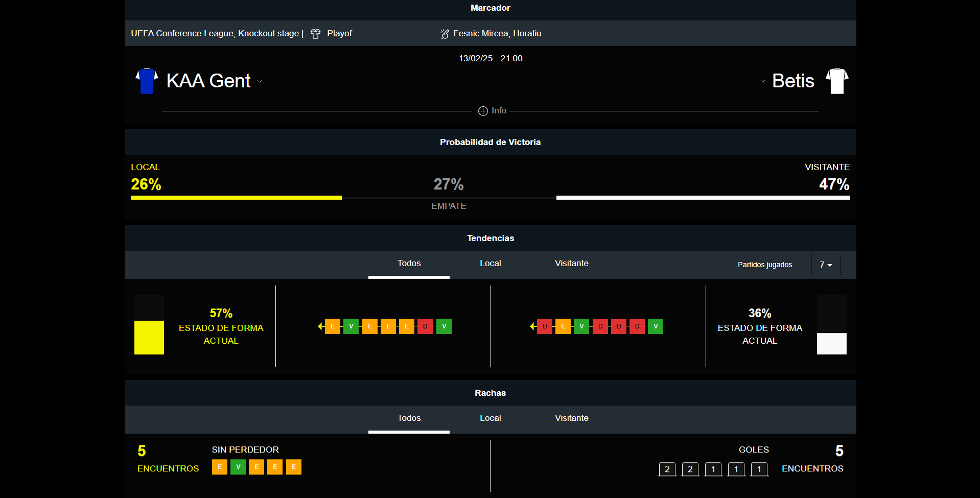Click referee name Fesnic Mircea, Horatiu
The height and width of the screenshot is (498, 980).
pos(497,34)
